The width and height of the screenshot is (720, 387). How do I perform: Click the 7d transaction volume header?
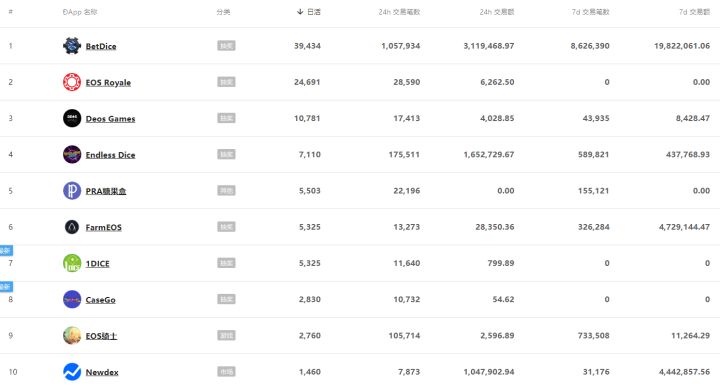(x=694, y=12)
